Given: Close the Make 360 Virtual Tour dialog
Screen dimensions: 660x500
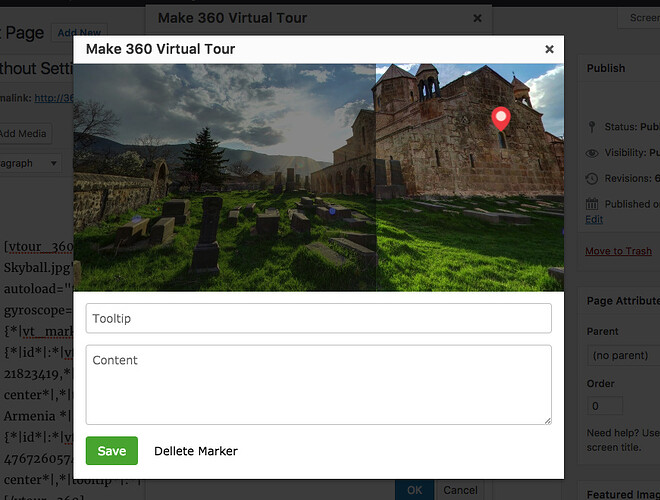Looking at the screenshot, I should pos(549,49).
